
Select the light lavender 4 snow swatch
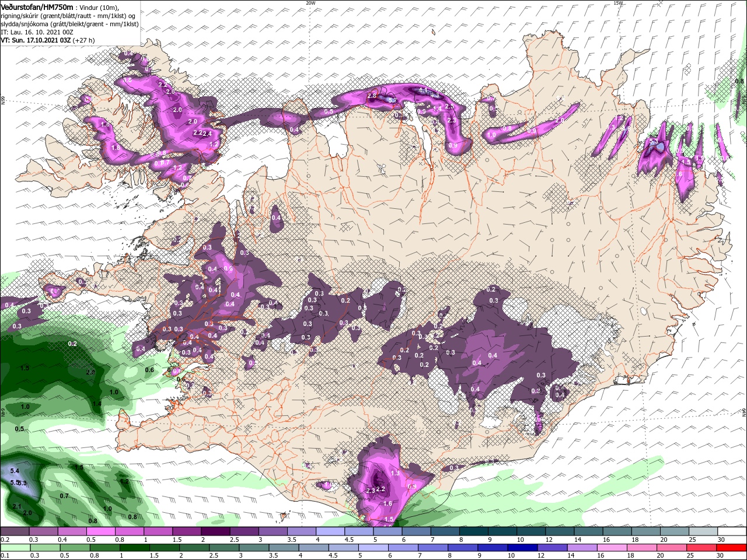330,531
